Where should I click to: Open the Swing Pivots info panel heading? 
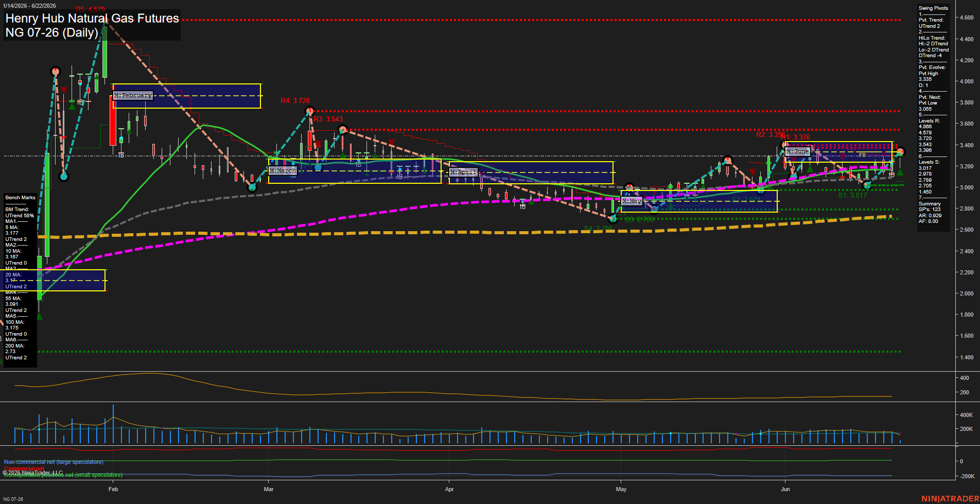pos(933,8)
